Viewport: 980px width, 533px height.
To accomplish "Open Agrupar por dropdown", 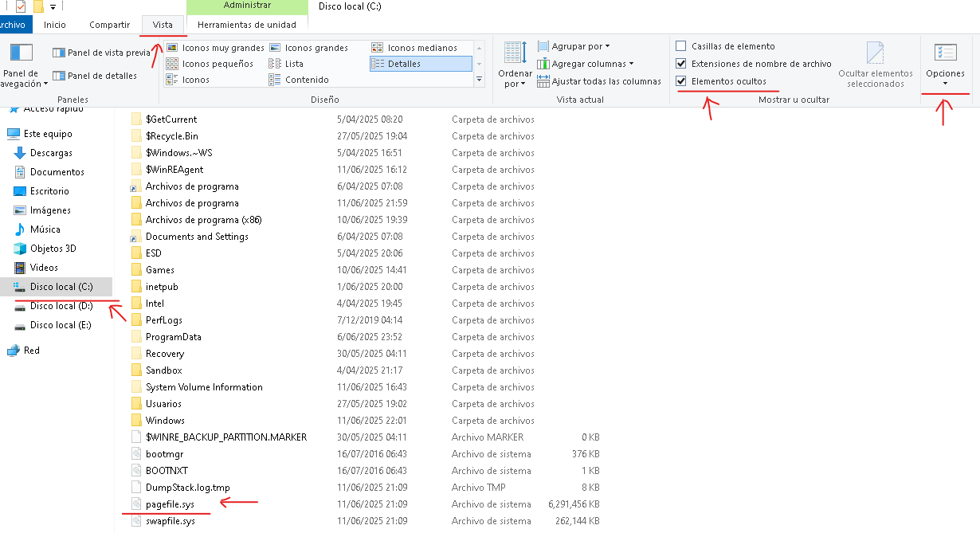I will coord(574,46).
